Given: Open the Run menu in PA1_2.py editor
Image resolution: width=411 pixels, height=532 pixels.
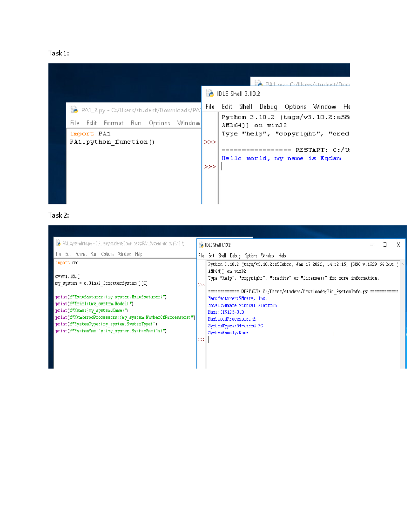Looking at the screenshot, I should (x=136, y=123).
